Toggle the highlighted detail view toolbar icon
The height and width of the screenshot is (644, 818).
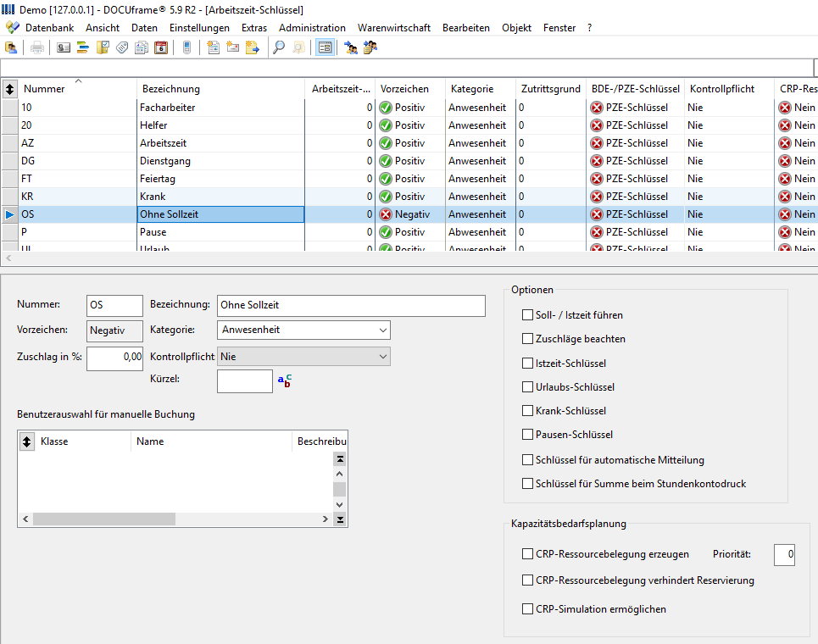pyautogui.click(x=325, y=48)
